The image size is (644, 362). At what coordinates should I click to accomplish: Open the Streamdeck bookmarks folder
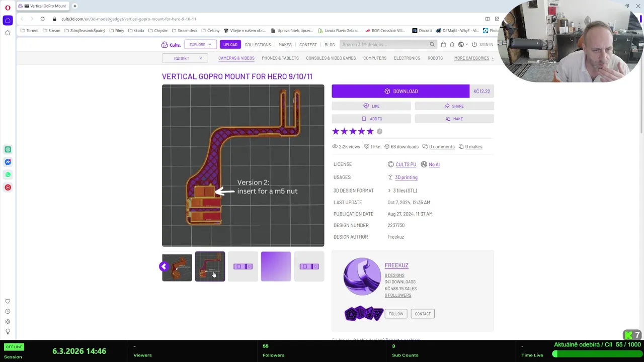pyautogui.click(x=184, y=31)
